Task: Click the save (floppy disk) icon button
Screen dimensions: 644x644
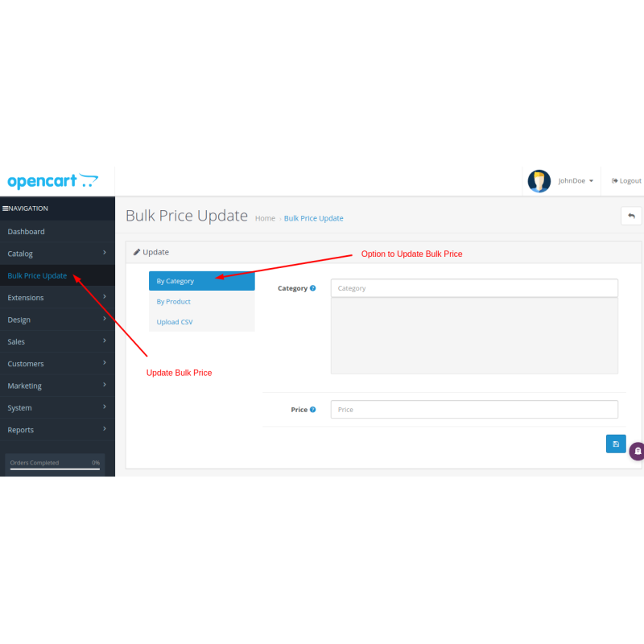Action: [x=615, y=444]
